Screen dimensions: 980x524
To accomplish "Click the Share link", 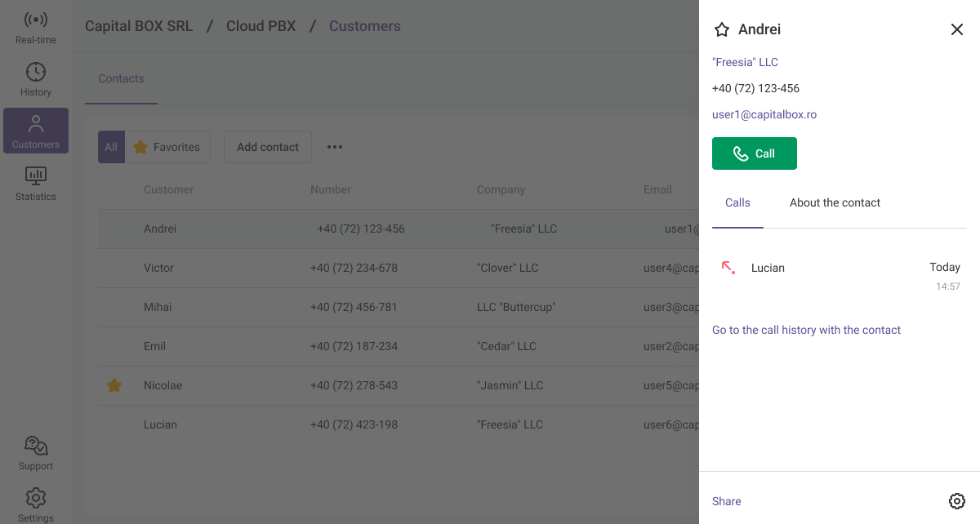I will 726,501.
